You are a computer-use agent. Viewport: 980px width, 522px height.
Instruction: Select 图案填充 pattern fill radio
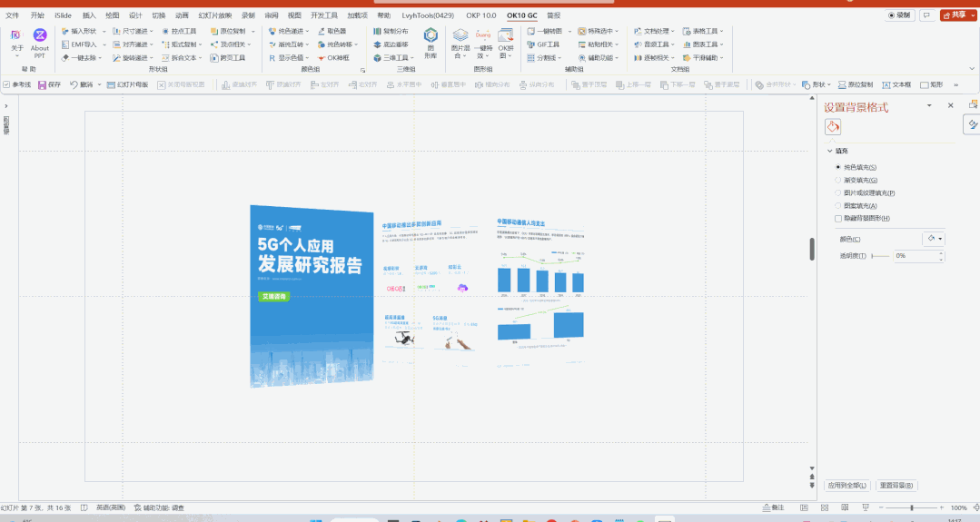coord(838,205)
